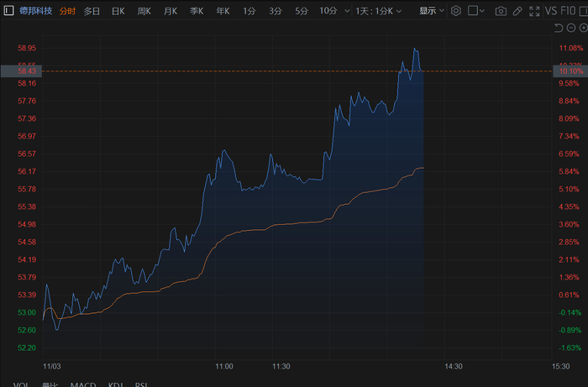The image size is (588, 387).
Task: Click the undo arrow icon
Action: [x=559, y=29]
